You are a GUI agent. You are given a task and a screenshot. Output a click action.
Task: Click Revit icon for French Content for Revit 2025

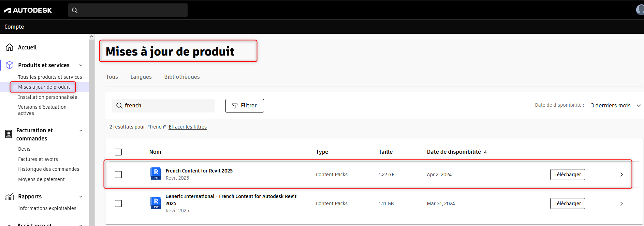156,174
